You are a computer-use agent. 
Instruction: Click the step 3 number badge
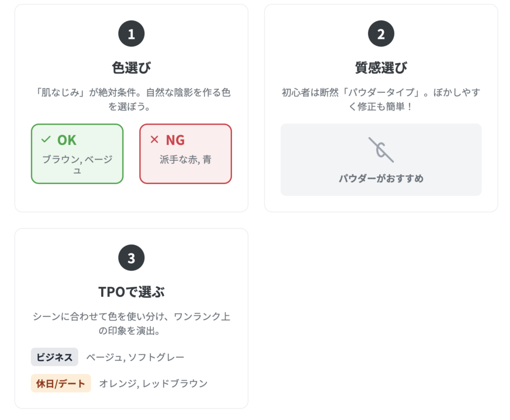tap(131, 258)
